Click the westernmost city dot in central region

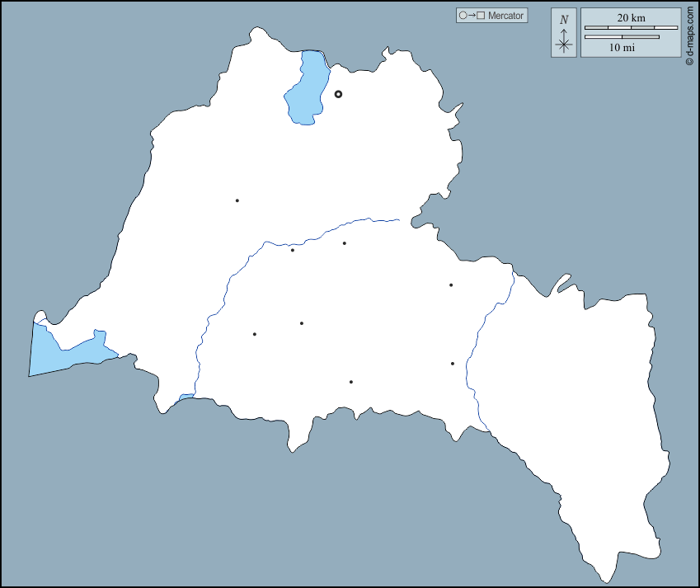click(255, 334)
